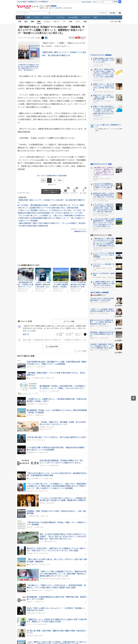The image size is (138, 644).
Task: Click the ヘルプ link in header
Action: 94,2
